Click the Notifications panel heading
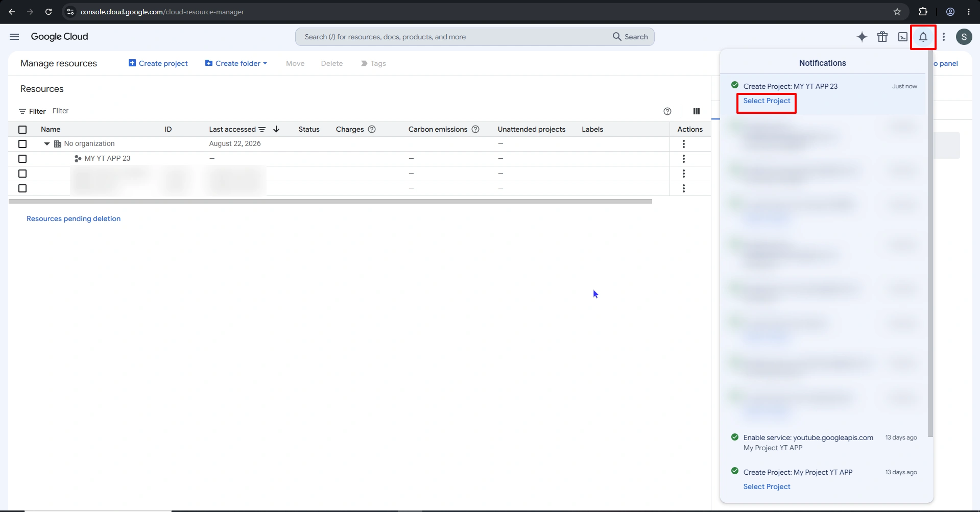Image resolution: width=980 pixels, height=512 pixels. (822, 63)
